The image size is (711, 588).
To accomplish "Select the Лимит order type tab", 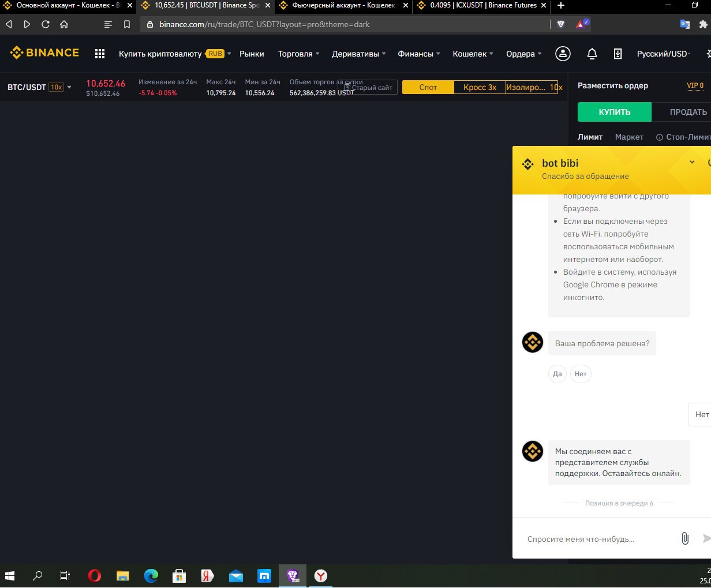I will tap(590, 137).
